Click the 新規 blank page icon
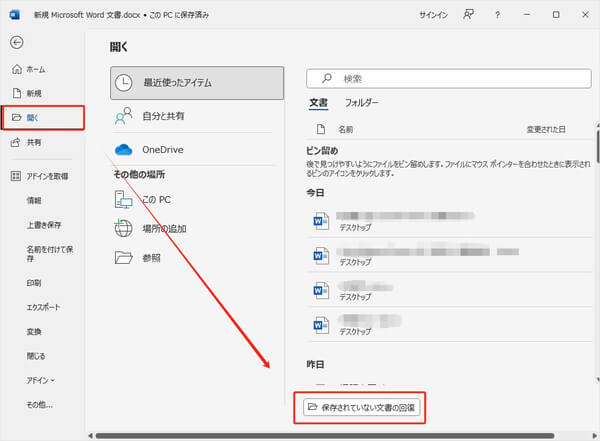This screenshot has width=600, height=441. [17, 93]
